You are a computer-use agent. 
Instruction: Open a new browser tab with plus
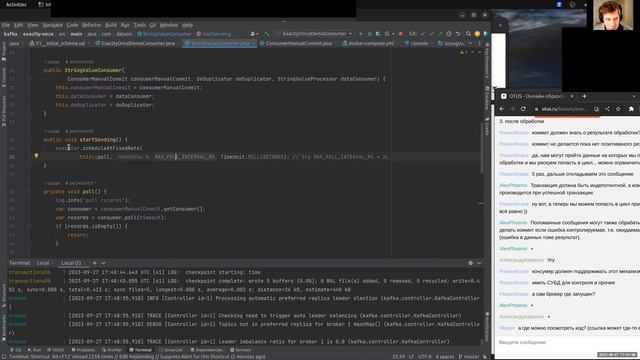point(584,96)
